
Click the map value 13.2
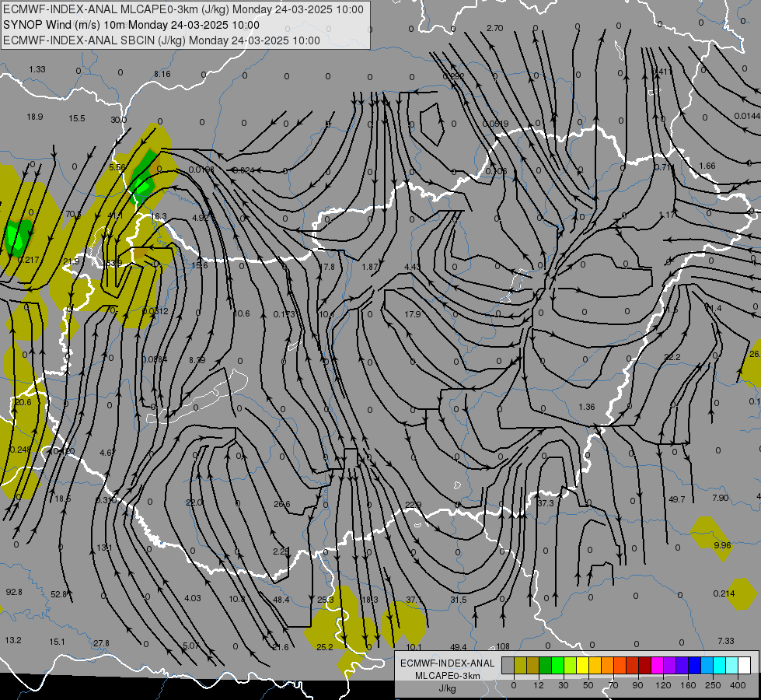(x=13, y=640)
